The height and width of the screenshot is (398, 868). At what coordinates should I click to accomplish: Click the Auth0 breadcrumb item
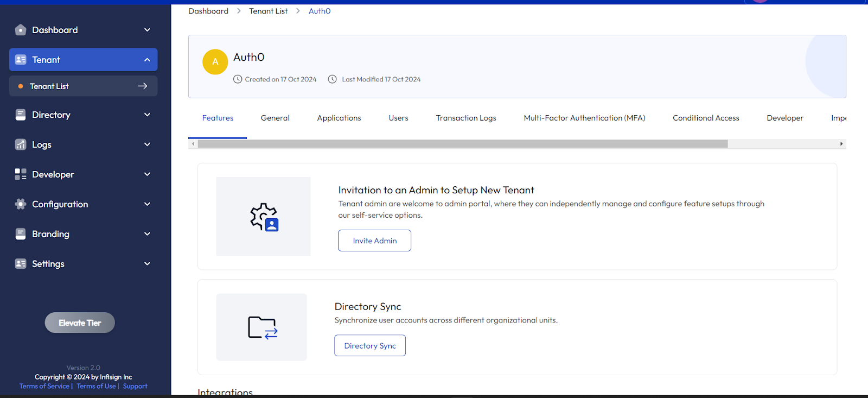pos(320,11)
